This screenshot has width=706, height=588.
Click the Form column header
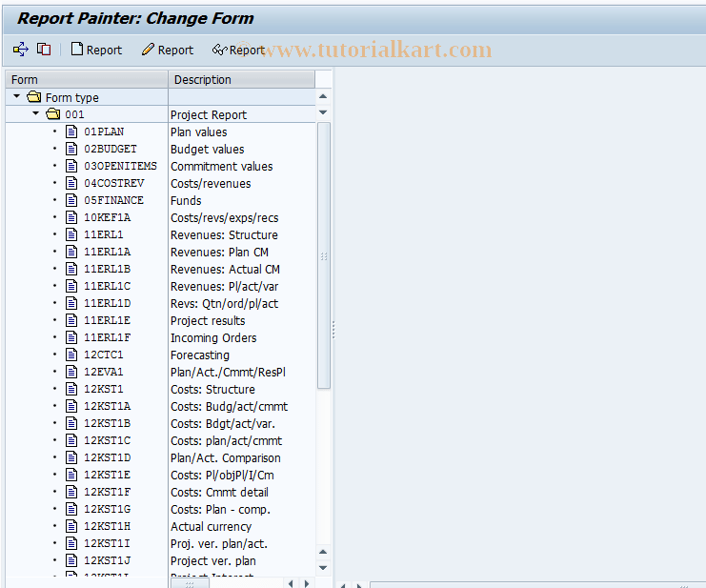[x=87, y=80]
